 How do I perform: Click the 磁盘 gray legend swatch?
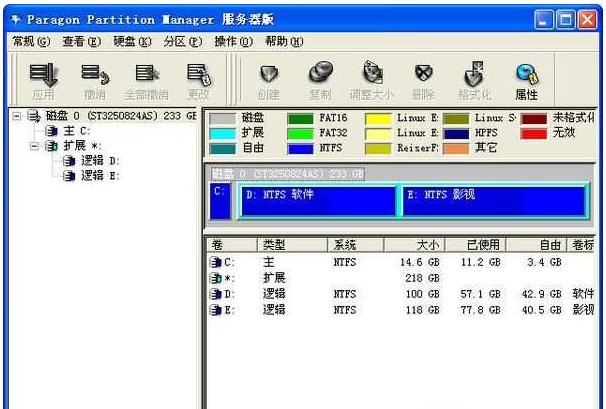222,118
